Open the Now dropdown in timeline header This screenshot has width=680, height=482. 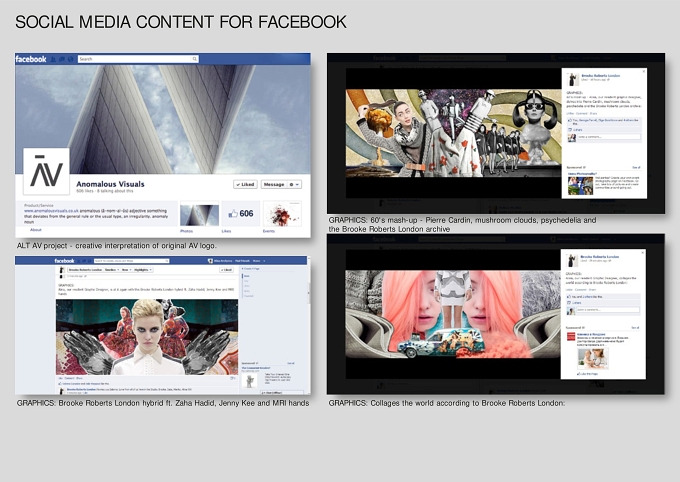126,270
